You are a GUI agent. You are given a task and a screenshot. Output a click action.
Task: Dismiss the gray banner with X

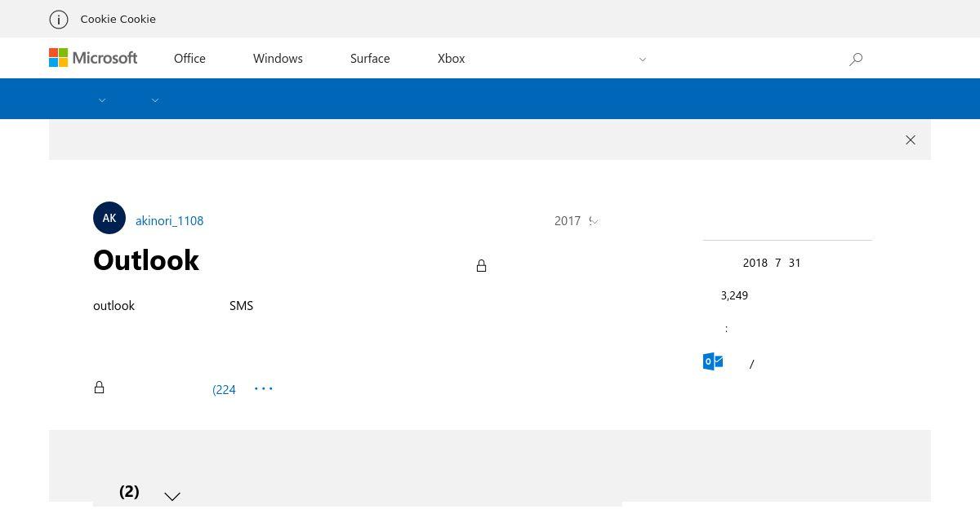tap(911, 140)
